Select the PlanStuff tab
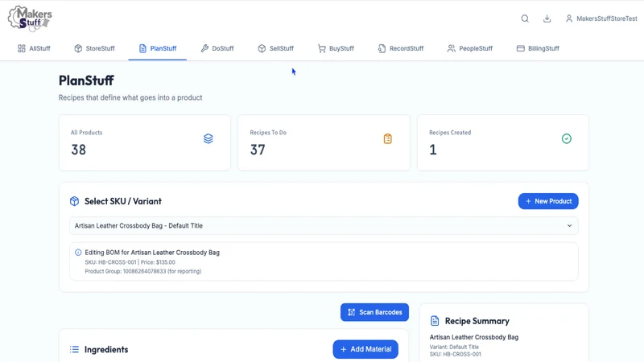Image resolution: width=644 pixels, height=362 pixels. pos(158,48)
